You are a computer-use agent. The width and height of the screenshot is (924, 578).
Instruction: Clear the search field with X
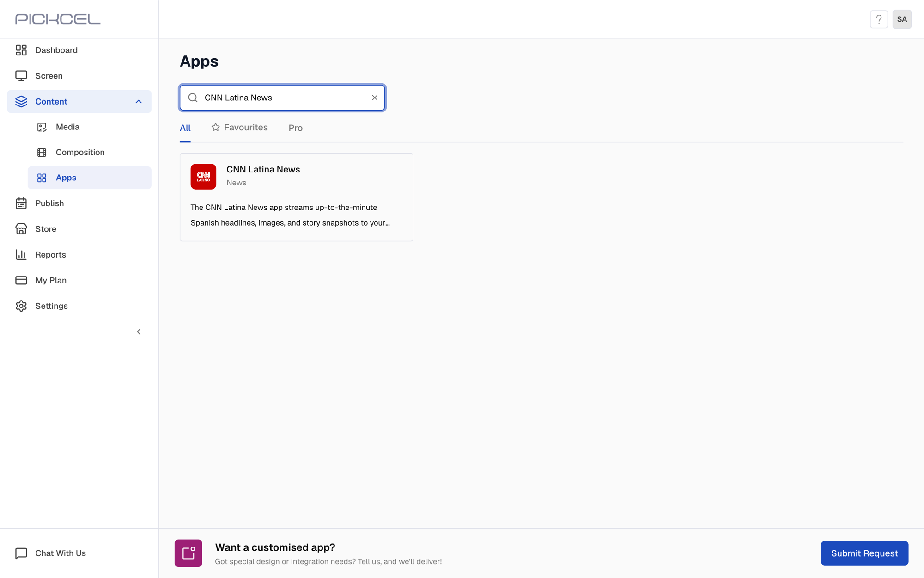375,98
